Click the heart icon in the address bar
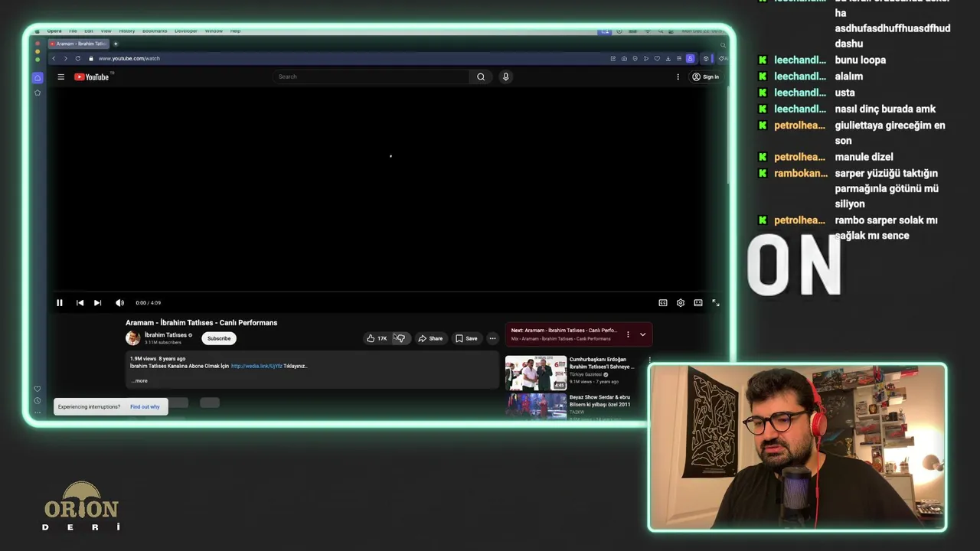980x551 pixels. (x=657, y=58)
